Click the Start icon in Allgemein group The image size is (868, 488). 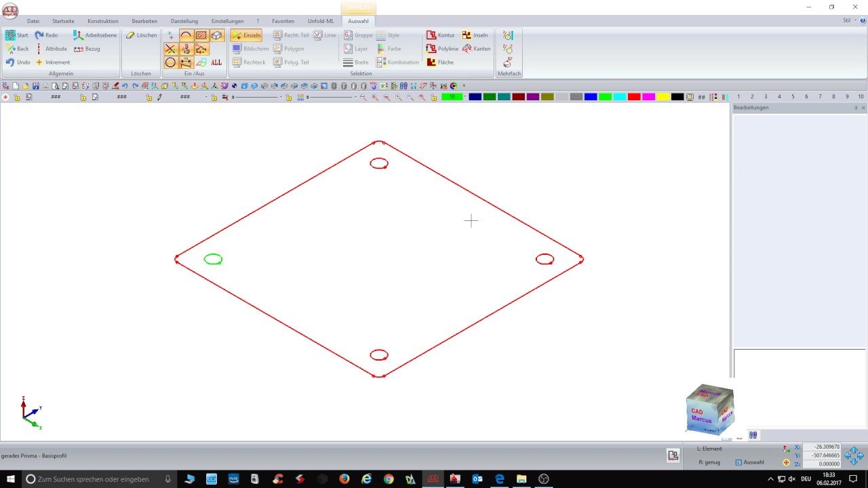coord(11,35)
